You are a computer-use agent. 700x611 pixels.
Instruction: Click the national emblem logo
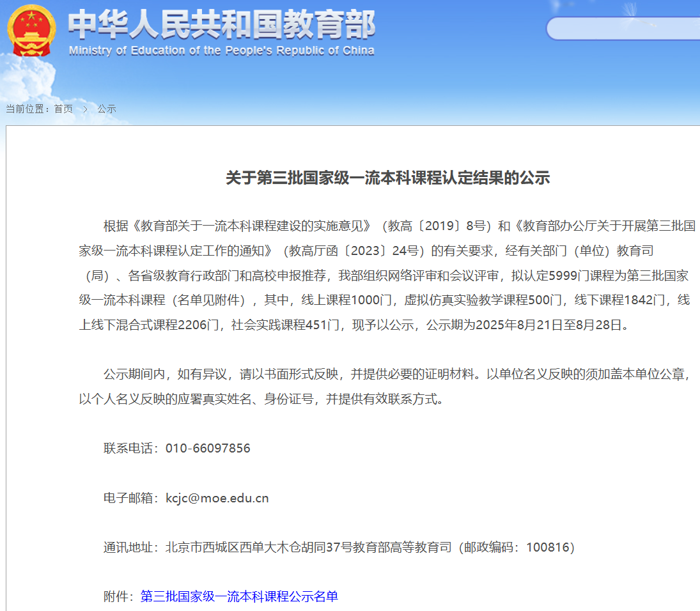31,30
